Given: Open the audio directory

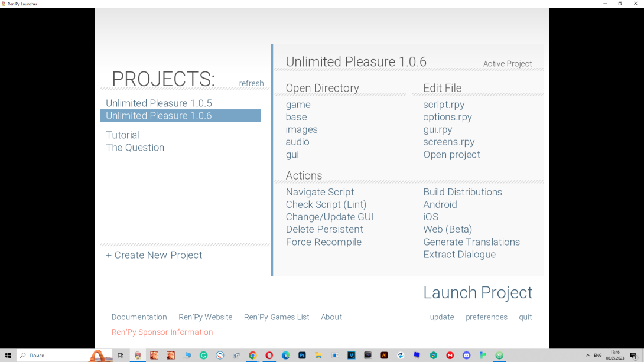Looking at the screenshot, I should pos(297,142).
